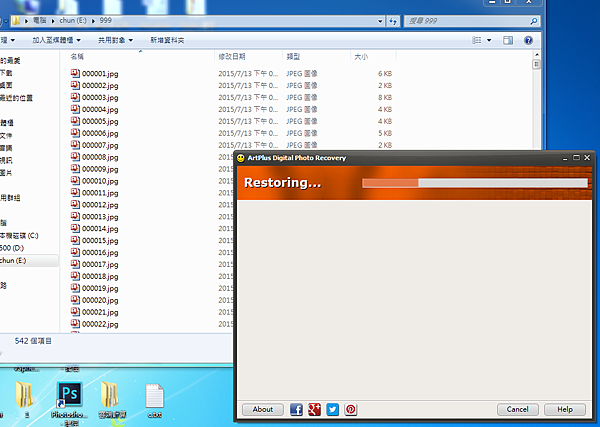Click the smiley icon in ArtPlus title bar
The image size is (600, 427).
point(241,158)
